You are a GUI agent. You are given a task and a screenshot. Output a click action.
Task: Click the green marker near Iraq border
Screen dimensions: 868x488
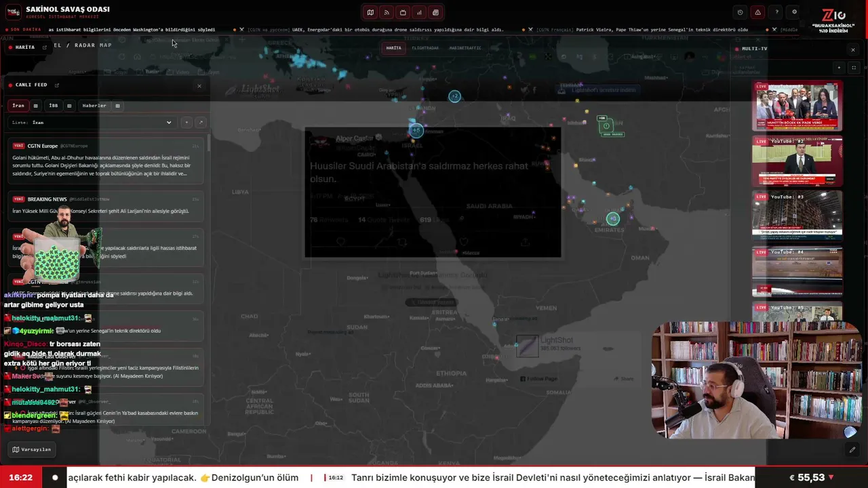(x=607, y=126)
